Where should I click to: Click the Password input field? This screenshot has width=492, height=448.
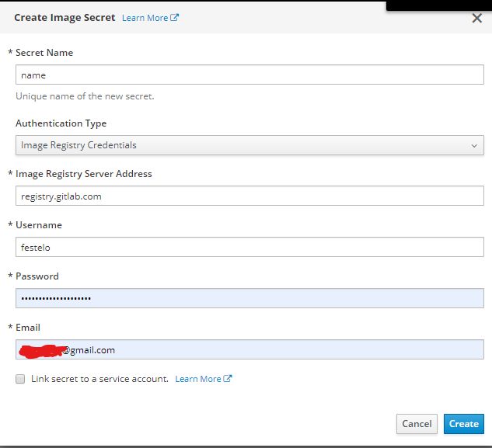(249, 298)
